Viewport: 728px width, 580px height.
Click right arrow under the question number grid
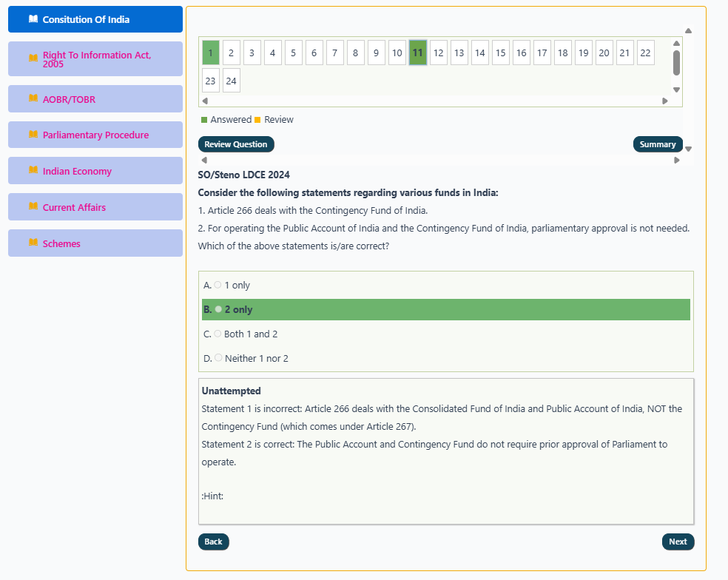(x=665, y=101)
